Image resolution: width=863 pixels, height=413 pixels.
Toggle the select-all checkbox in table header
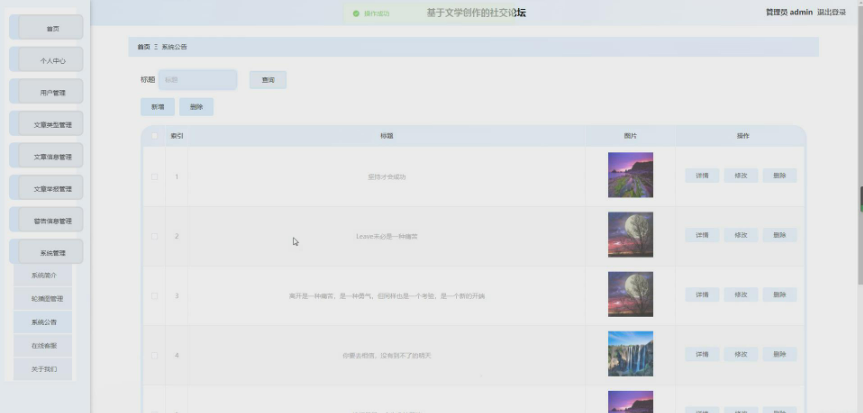coord(155,136)
